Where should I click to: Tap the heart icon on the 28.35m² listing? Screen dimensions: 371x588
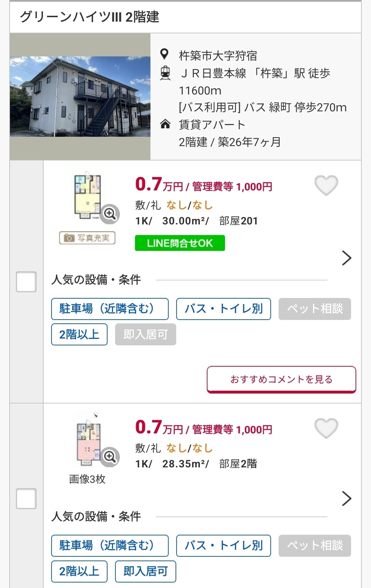[326, 428]
